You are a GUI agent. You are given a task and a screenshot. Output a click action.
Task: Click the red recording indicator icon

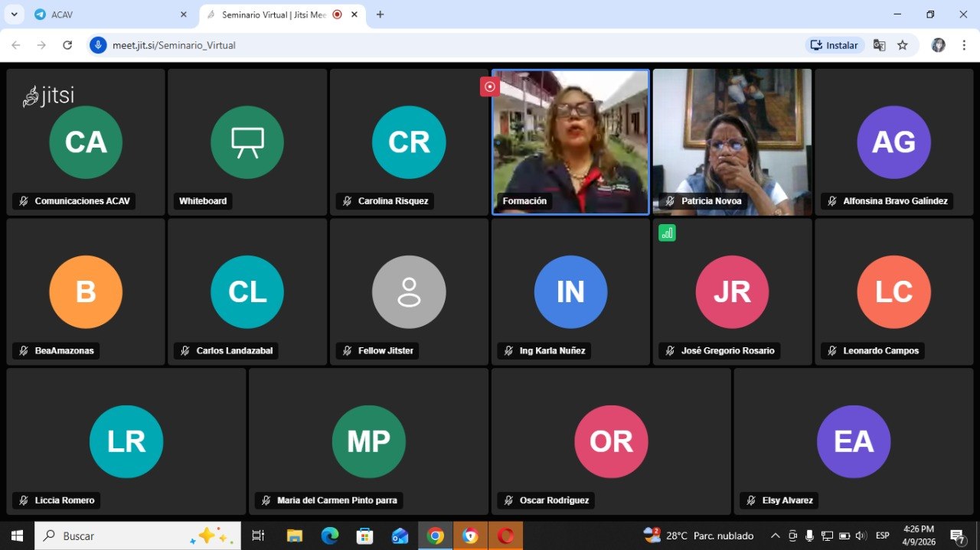489,86
